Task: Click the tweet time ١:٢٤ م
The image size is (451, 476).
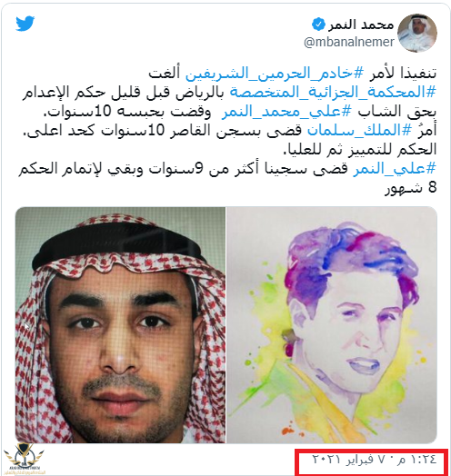Action: tap(418, 459)
